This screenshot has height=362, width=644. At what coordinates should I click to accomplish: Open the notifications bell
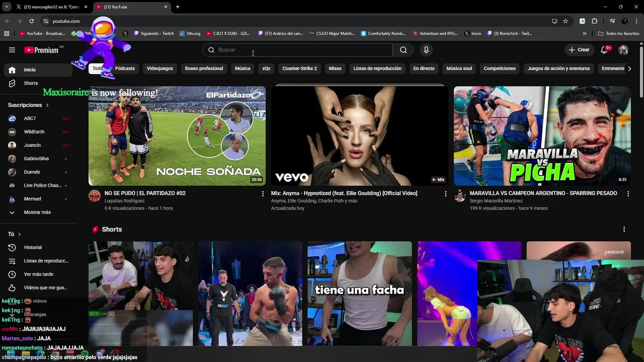604,50
